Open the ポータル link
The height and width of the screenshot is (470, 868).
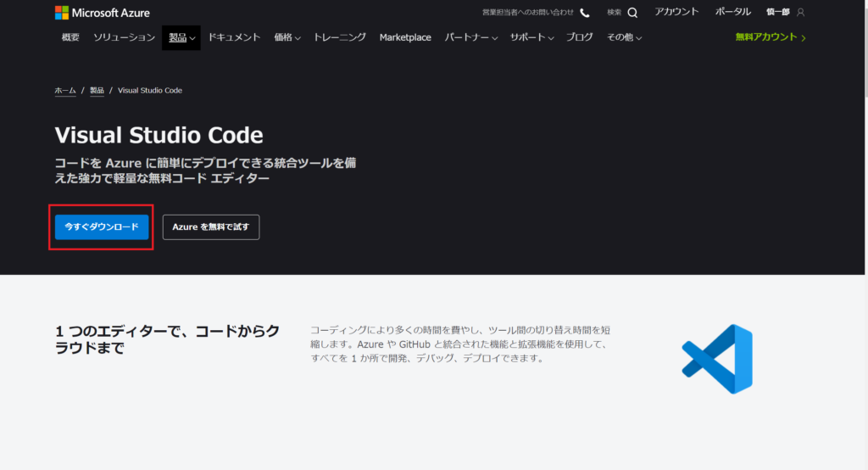(733, 12)
